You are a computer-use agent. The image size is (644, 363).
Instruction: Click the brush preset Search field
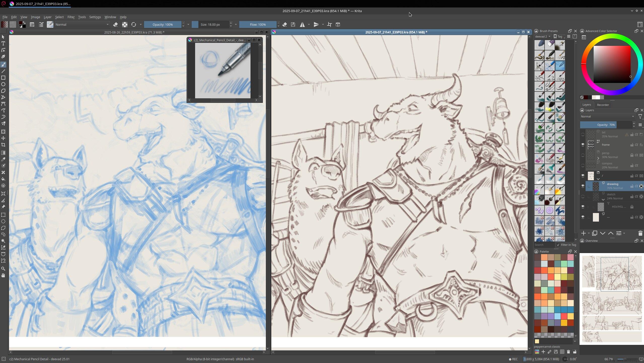pos(544,245)
